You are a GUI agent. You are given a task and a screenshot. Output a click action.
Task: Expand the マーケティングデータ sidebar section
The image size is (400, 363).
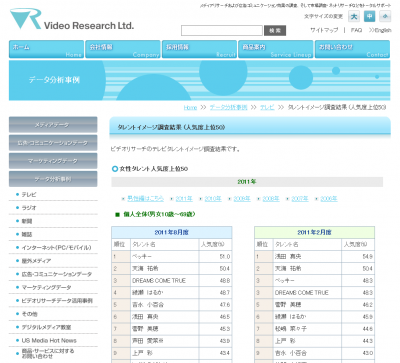pyautogui.click(x=53, y=161)
